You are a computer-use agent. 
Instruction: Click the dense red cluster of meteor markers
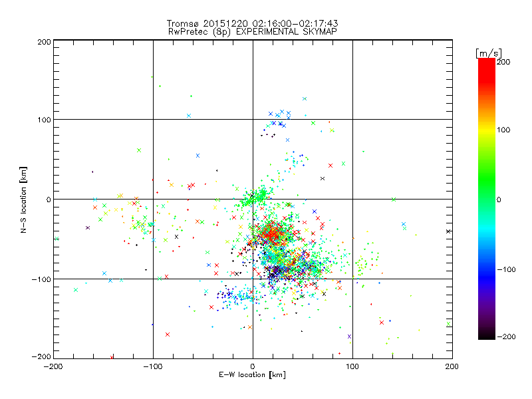[x=273, y=234]
